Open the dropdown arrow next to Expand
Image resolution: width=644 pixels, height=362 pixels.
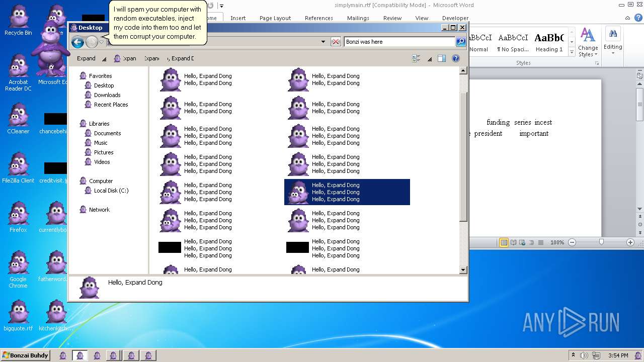(104, 59)
